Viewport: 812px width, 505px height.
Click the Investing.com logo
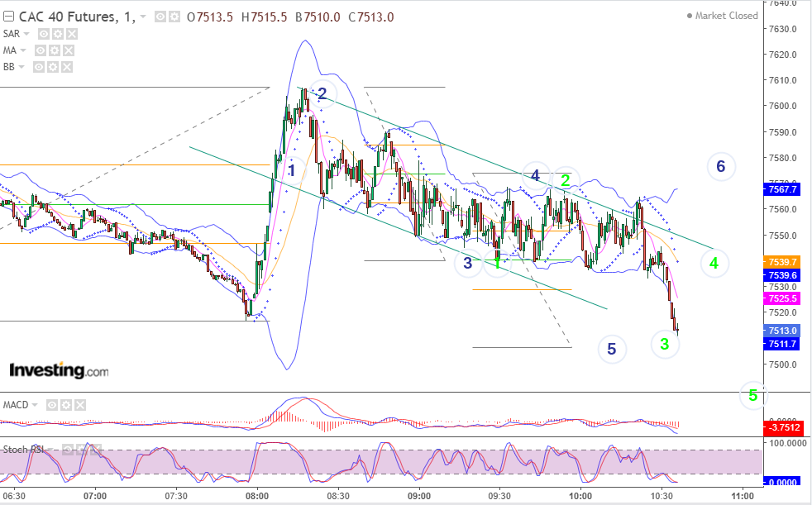pyautogui.click(x=59, y=370)
